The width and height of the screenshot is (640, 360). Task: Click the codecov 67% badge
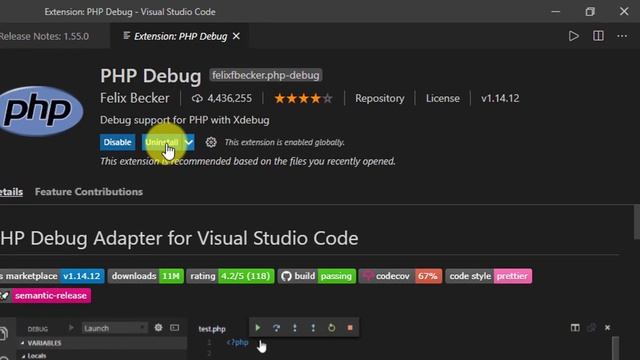400,276
